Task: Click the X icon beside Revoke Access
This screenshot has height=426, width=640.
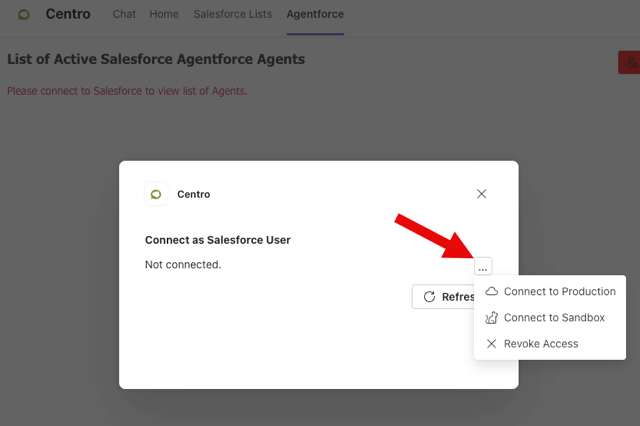Action: (491, 344)
